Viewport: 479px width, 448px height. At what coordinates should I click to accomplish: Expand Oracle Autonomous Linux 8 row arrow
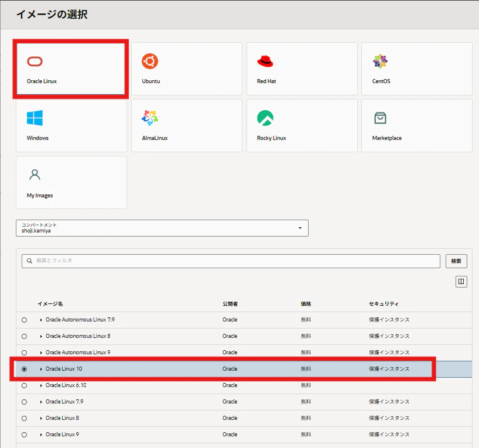41,337
